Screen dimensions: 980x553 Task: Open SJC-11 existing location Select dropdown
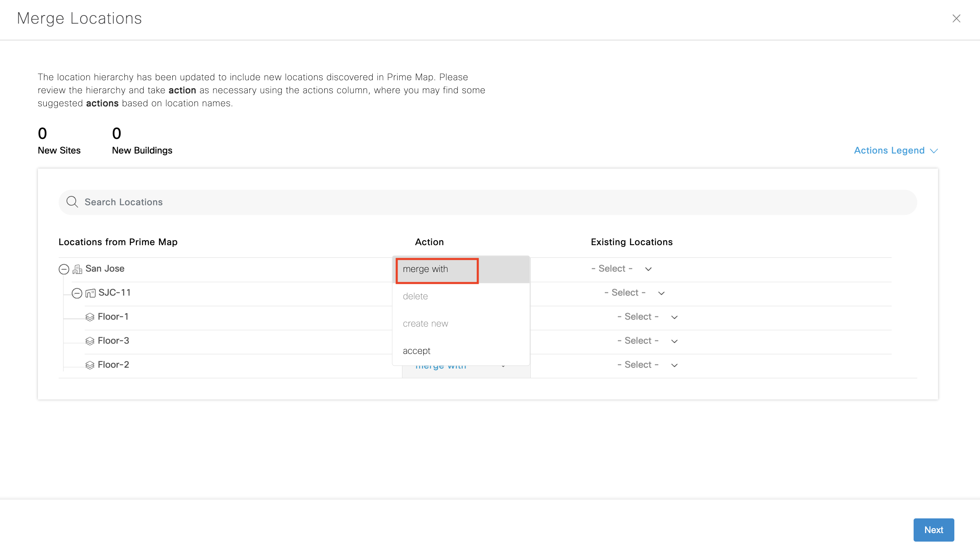pos(635,293)
